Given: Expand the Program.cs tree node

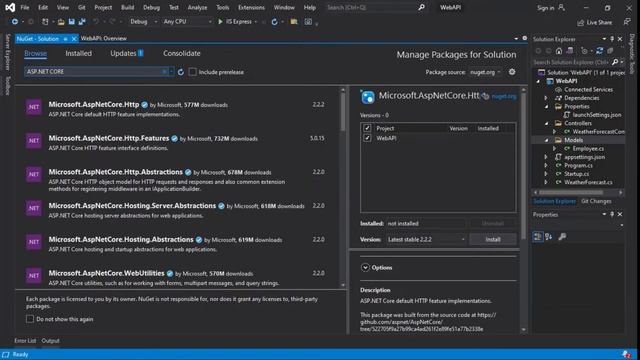Looking at the screenshot, I should tap(546, 165).
